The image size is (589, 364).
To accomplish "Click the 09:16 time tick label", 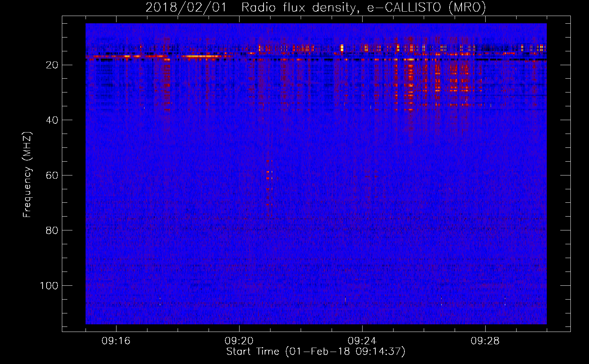I will [x=116, y=341].
